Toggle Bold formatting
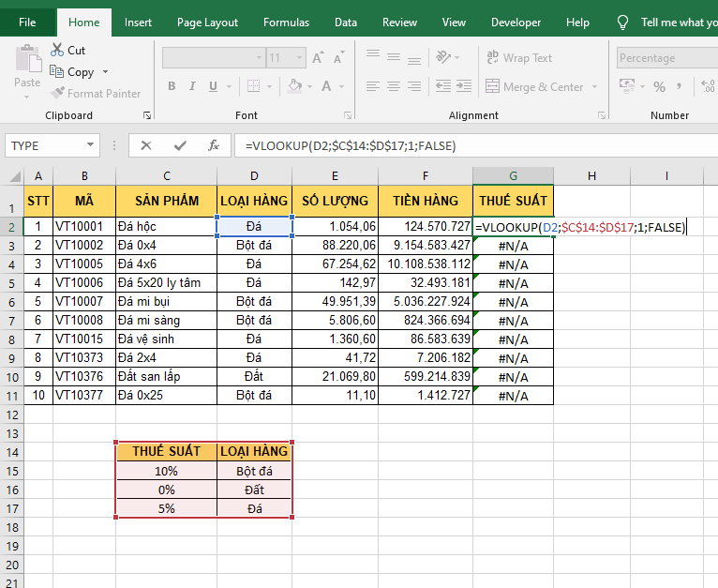Screen dimensions: 718x588 172,86
